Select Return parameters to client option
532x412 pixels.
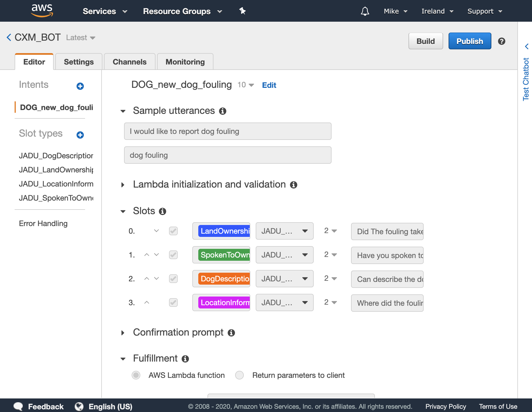[239, 375]
